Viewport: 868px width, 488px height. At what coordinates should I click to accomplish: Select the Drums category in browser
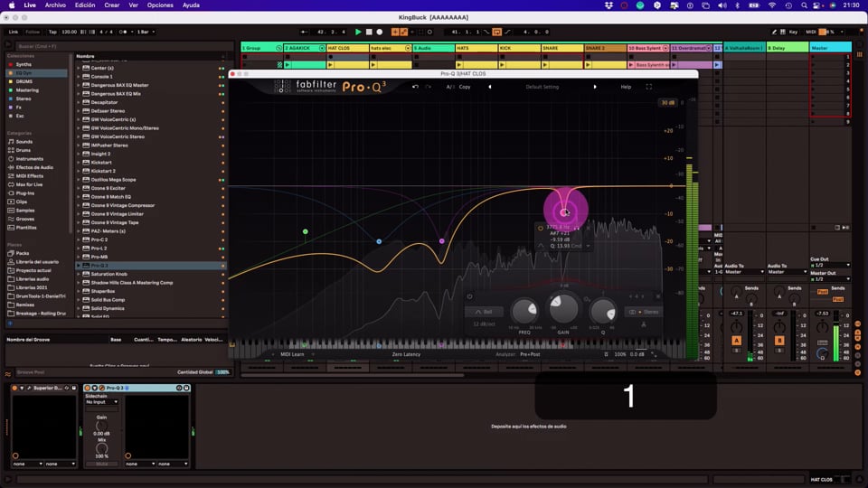[x=23, y=150]
